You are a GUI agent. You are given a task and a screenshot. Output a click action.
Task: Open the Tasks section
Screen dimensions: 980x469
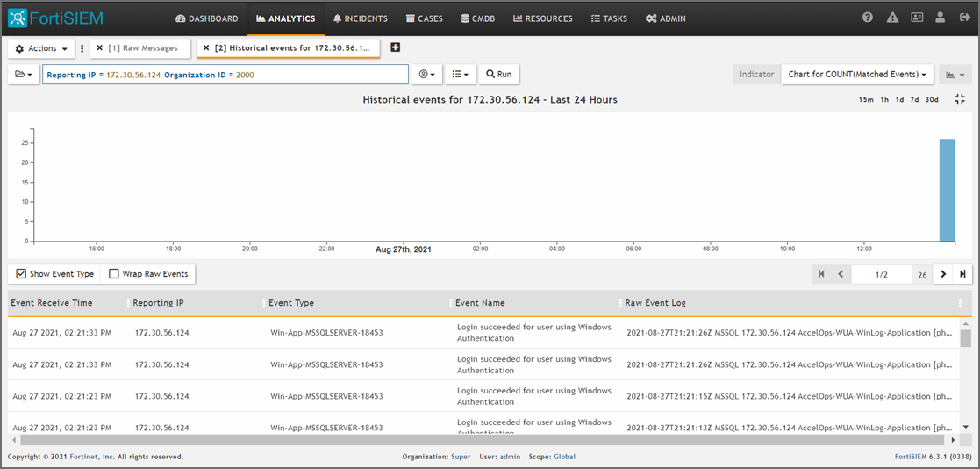point(609,18)
